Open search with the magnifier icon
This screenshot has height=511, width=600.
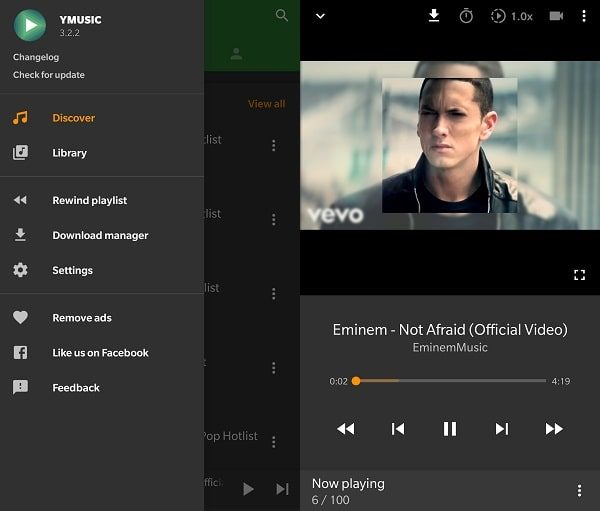tap(282, 15)
